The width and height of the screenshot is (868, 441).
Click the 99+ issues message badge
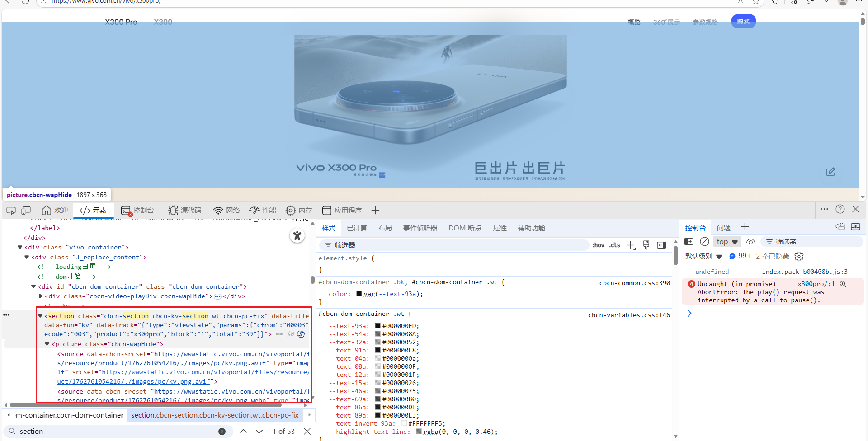(x=740, y=256)
